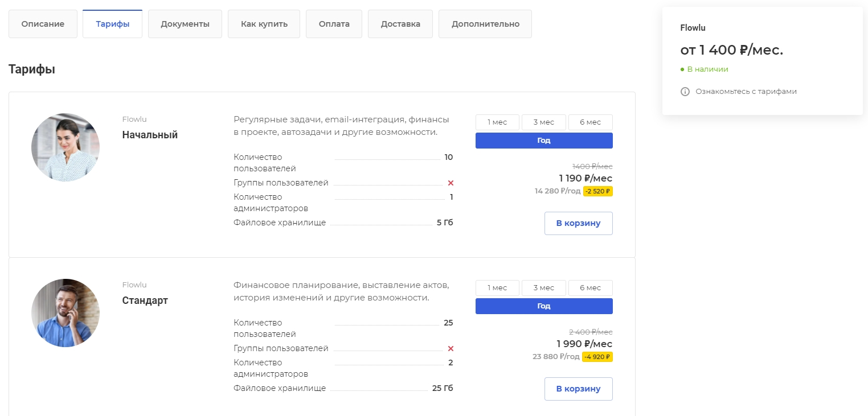Image resolution: width=868 pixels, height=416 pixels.
Task: Pick 6 мес period for Стандарт plan
Action: click(x=591, y=288)
